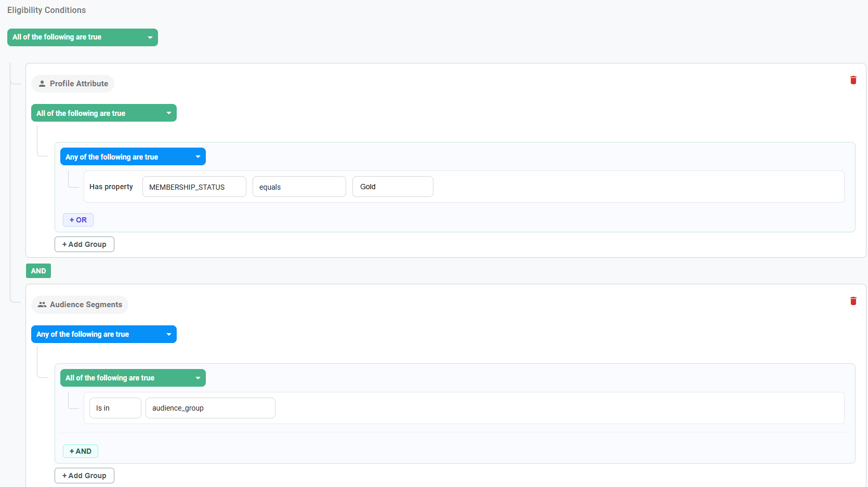Delete the Profile Attribute condition block
868x487 pixels.
click(853, 80)
